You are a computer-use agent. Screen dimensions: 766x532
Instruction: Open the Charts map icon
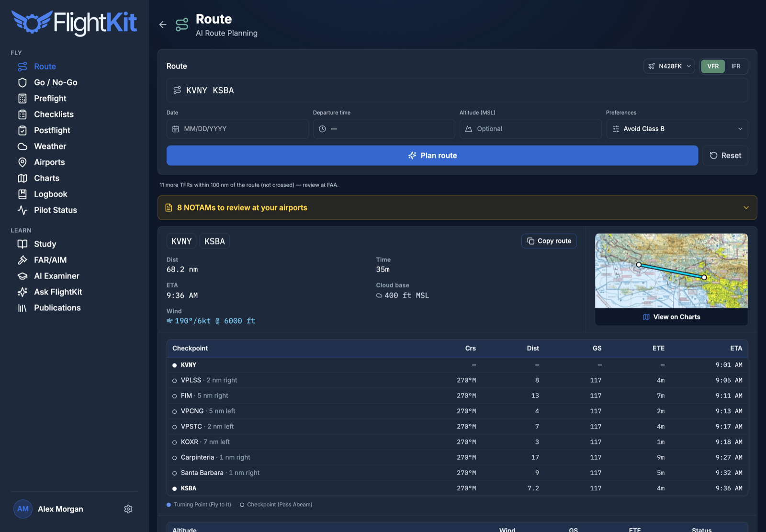(x=23, y=178)
